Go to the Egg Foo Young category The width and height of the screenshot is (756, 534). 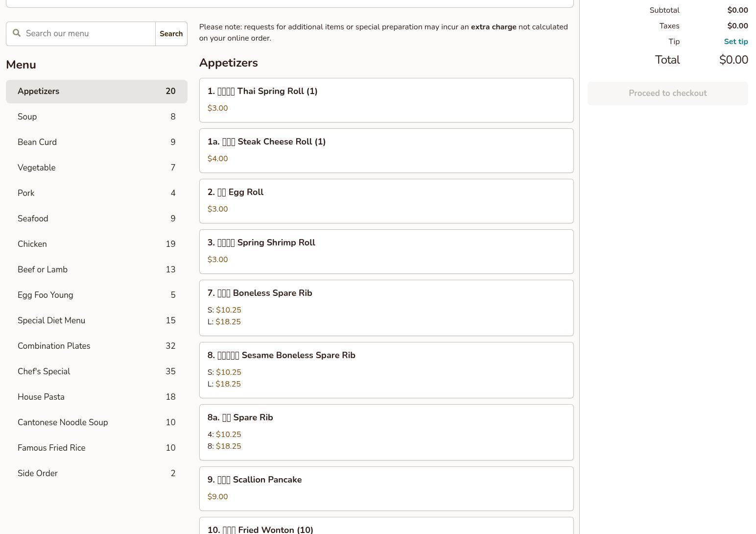96,295
